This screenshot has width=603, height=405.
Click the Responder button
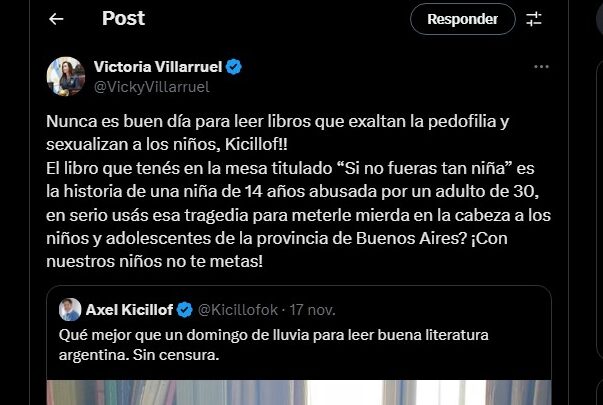click(463, 19)
